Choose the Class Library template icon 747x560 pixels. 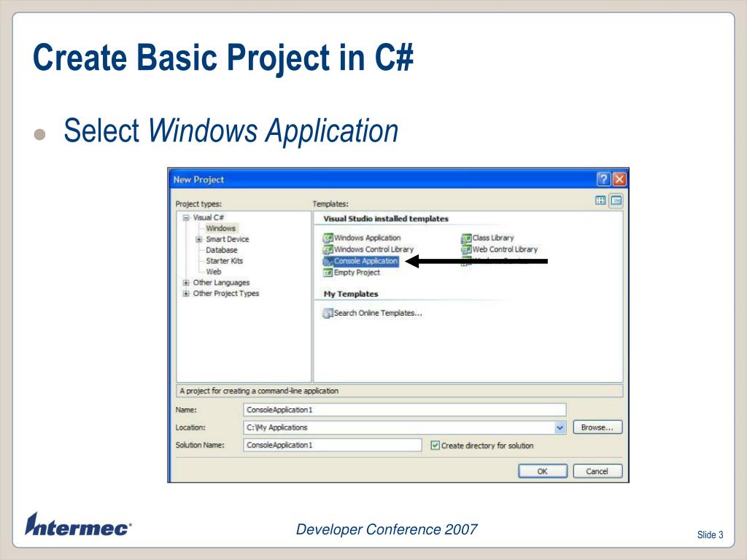466,238
